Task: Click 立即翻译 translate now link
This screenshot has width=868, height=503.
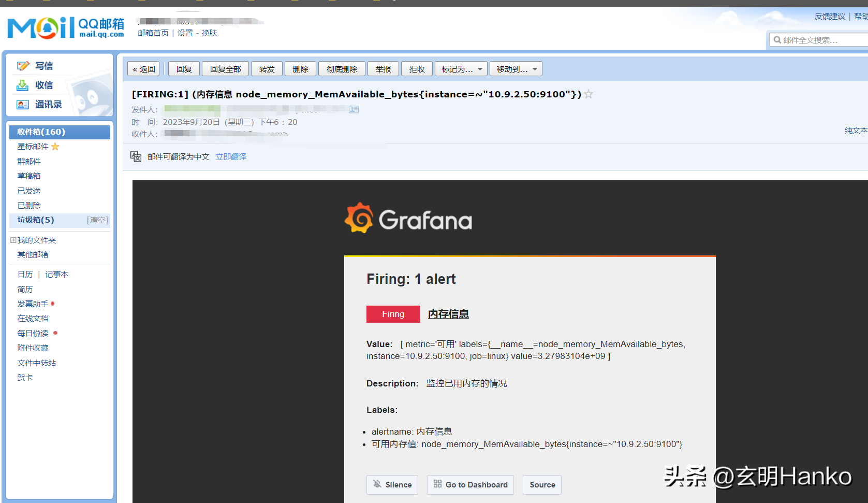Action: (231, 157)
